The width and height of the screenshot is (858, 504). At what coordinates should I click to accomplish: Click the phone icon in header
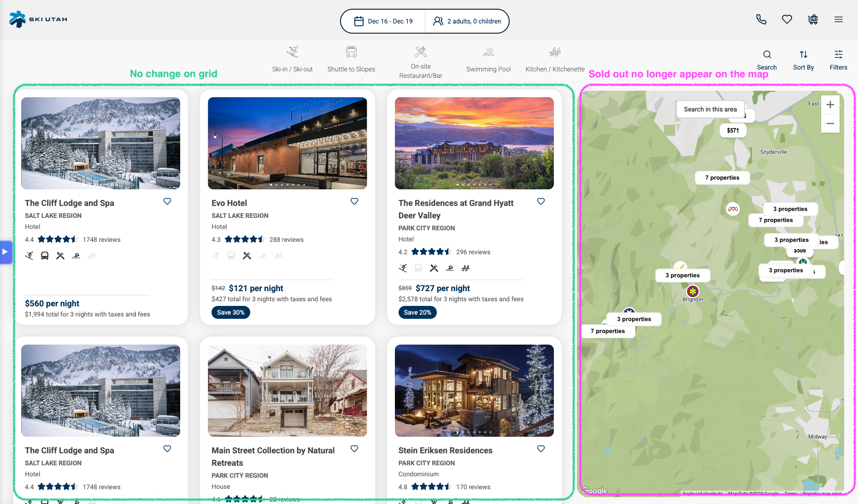coord(761,19)
